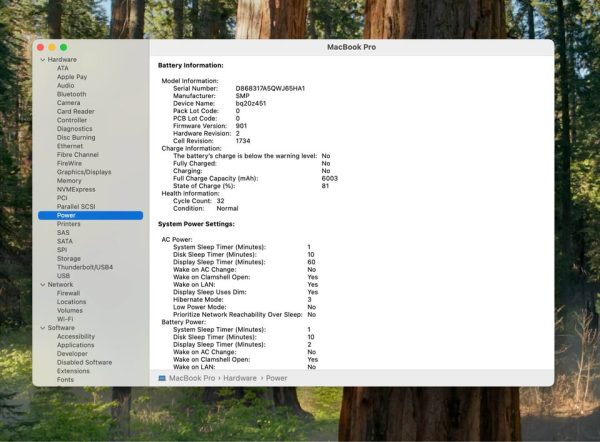Image resolution: width=600 pixels, height=442 pixels.
Task: Click Power in the bottom path bar
Action: click(277, 378)
